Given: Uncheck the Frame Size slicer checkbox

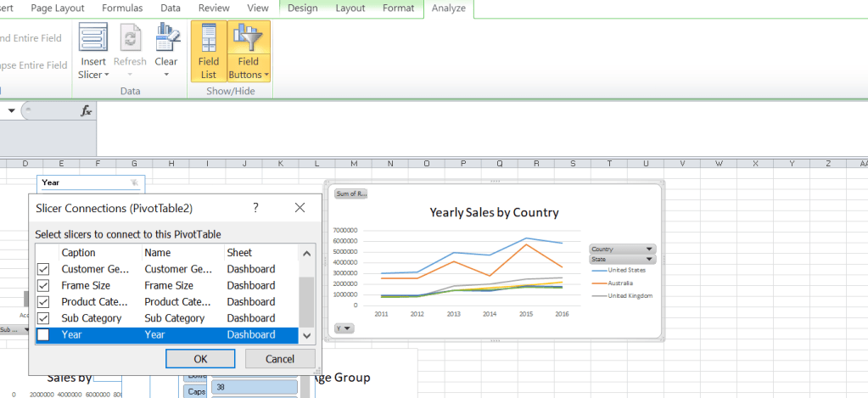Looking at the screenshot, I should [44, 286].
